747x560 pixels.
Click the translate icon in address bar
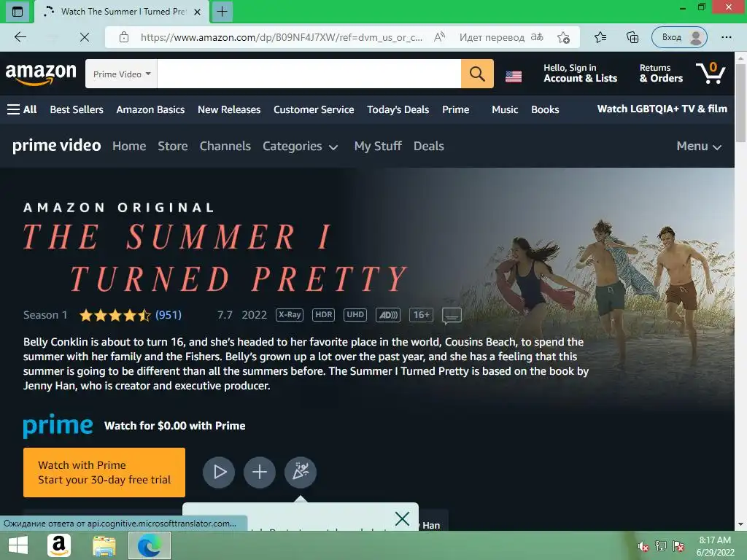point(537,37)
